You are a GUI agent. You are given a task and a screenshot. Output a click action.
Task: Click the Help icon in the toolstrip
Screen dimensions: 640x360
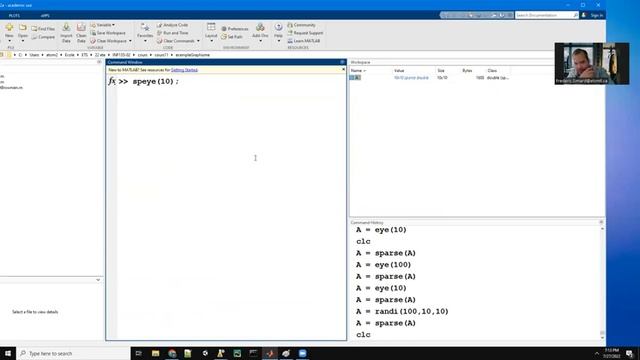278,28
